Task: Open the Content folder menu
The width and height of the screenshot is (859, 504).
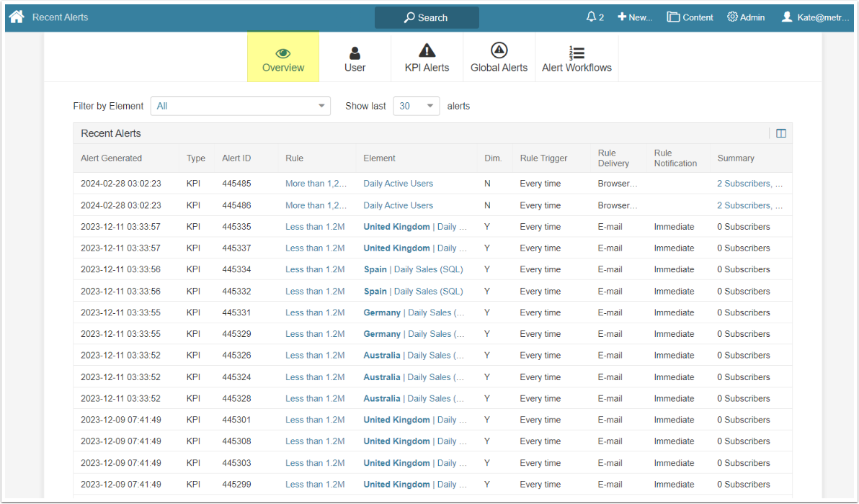Action: pos(690,17)
